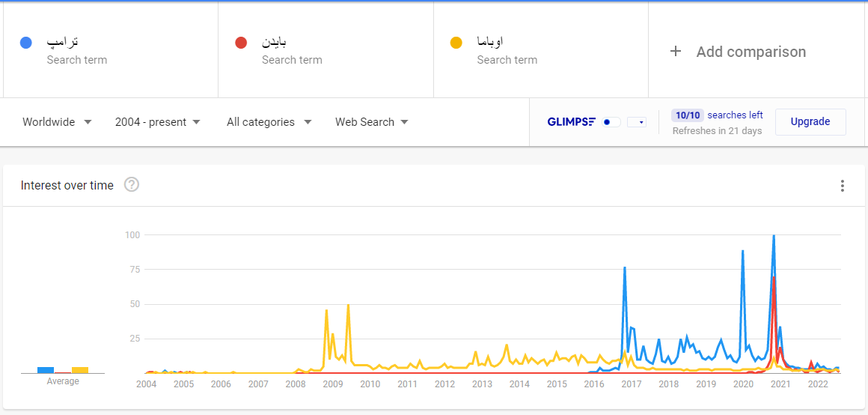Open the small Glimpse dropdown box
868x415 pixels.
pos(637,122)
